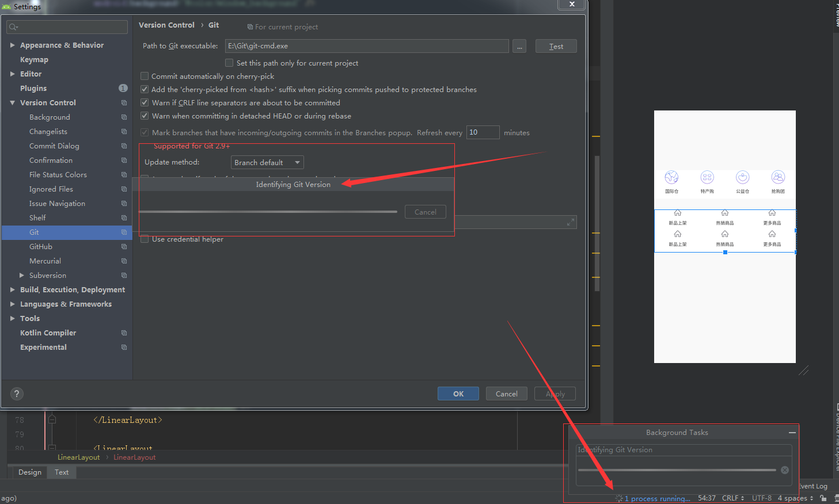Stop the task in Background Tasks panel

(x=784, y=470)
